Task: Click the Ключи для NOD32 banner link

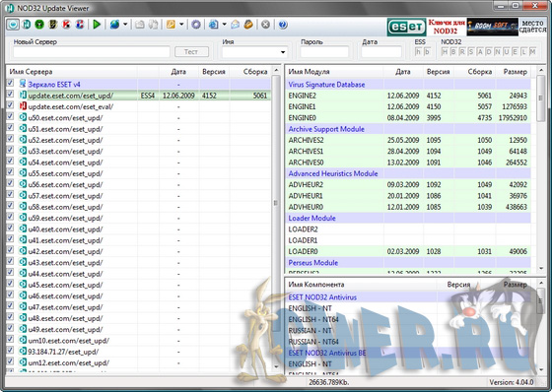Action: [x=447, y=27]
